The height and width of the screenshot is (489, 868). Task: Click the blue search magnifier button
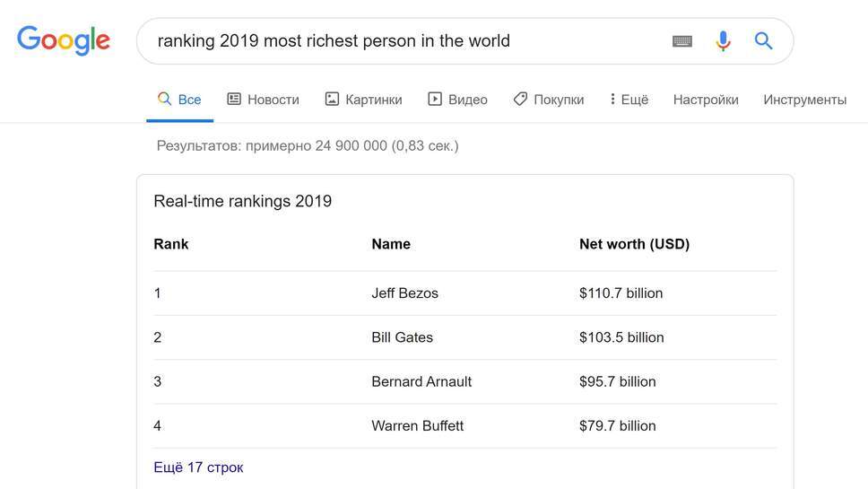[763, 41]
